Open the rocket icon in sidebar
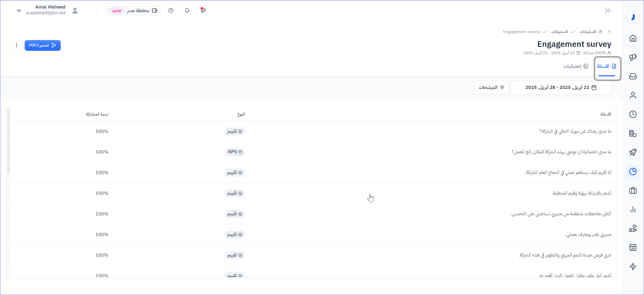 tap(633, 152)
